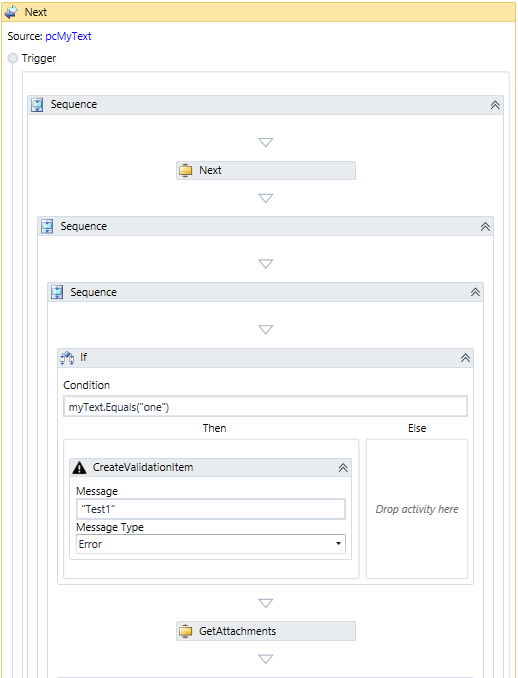
Task: Collapse the second-level Sequence activity
Action: [x=485, y=227]
